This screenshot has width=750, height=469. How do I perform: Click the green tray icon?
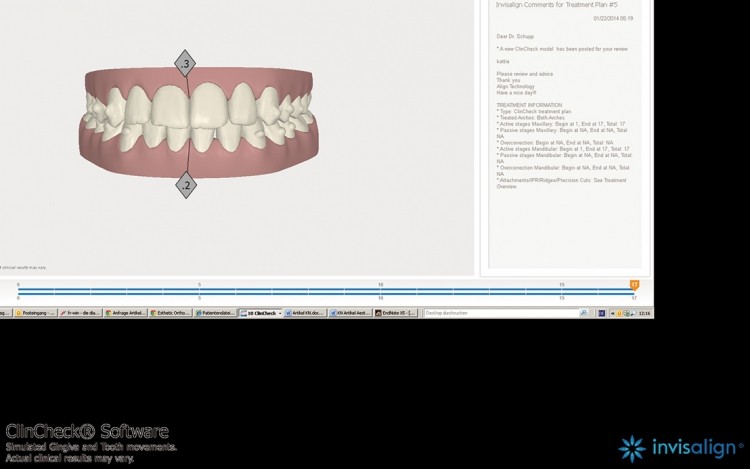pyautogui.click(x=627, y=314)
